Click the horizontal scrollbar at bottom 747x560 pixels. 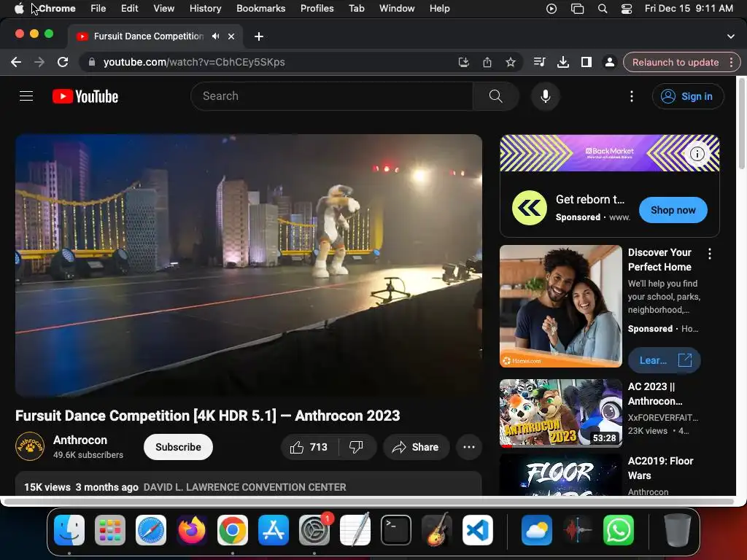(368, 502)
